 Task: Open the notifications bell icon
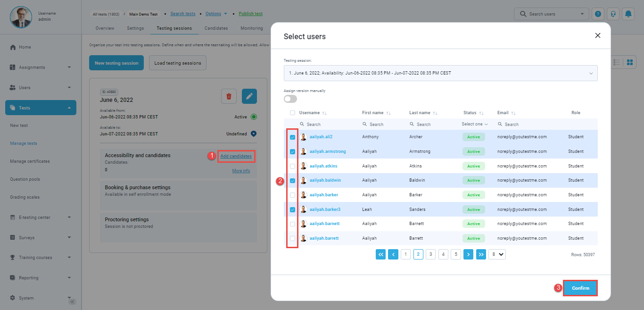628,14
